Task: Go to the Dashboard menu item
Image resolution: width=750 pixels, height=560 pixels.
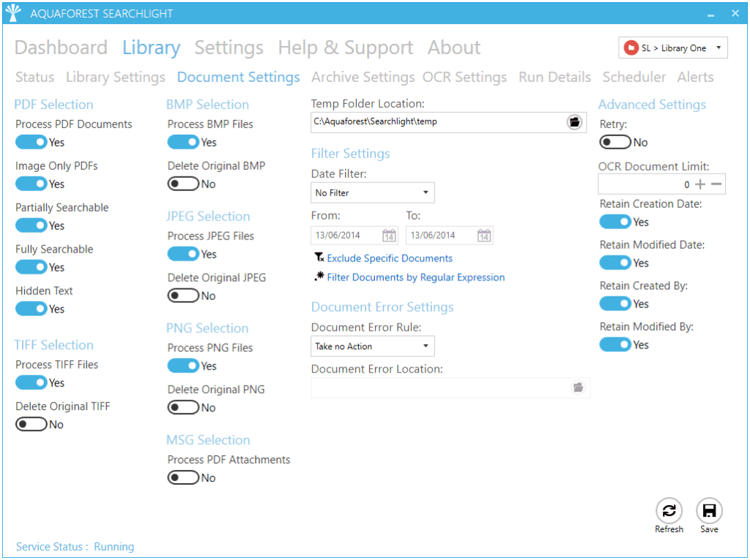Action: coord(61,48)
